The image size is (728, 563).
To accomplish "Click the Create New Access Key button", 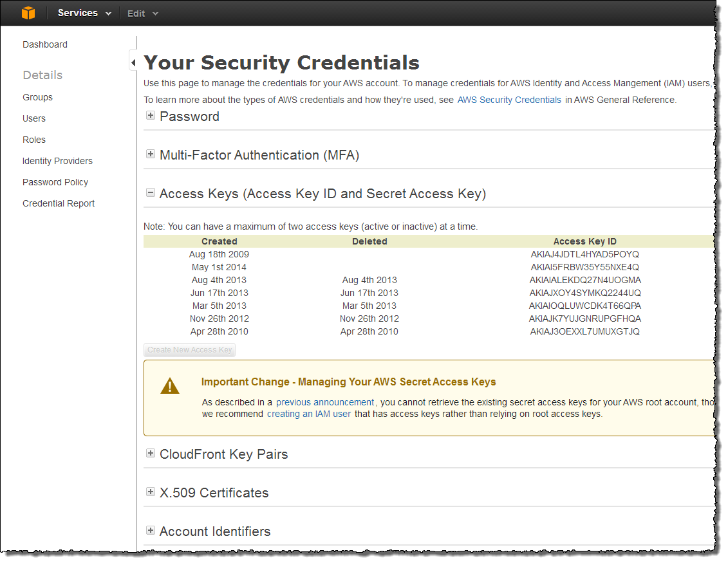I will [189, 350].
